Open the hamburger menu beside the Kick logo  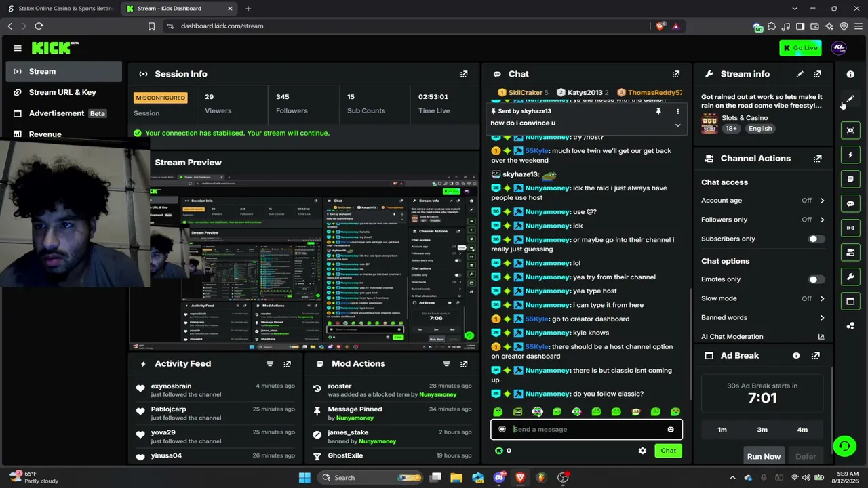click(18, 48)
